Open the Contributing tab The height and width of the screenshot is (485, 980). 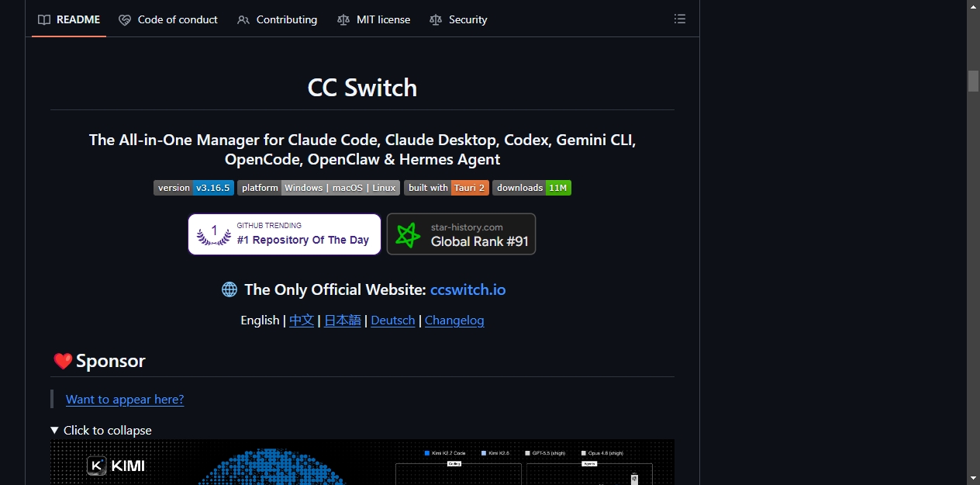coord(278,19)
